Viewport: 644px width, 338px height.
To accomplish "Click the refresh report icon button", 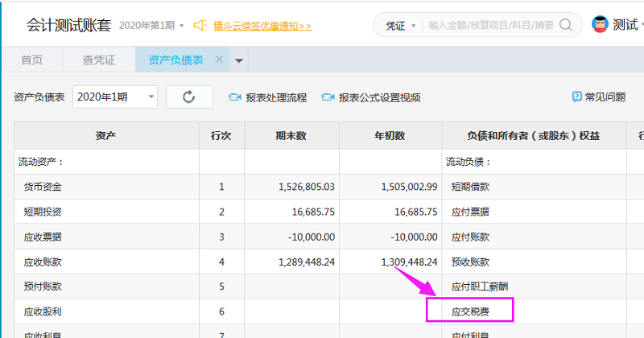I will point(189,97).
